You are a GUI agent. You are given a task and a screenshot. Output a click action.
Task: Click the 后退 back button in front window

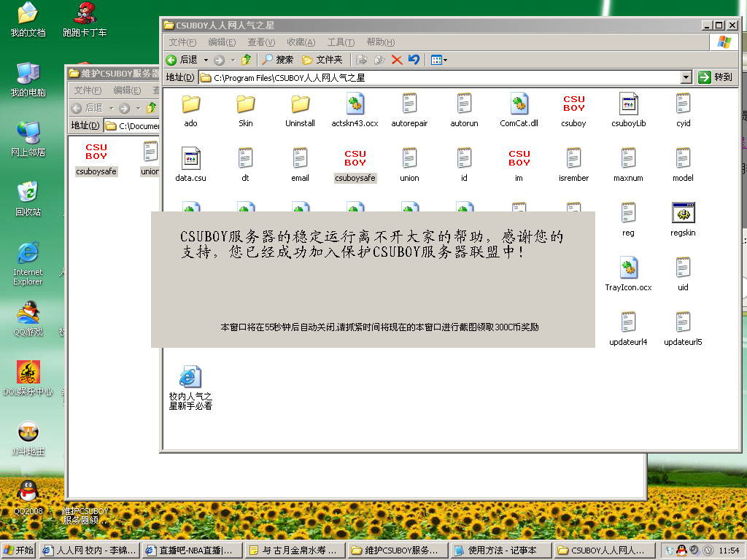point(182,60)
